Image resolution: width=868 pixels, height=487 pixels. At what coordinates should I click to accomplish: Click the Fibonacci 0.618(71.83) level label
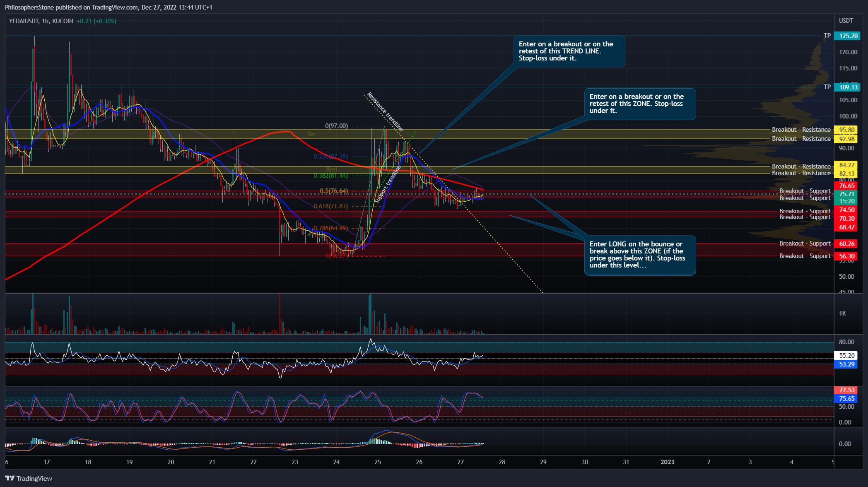point(330,206)
